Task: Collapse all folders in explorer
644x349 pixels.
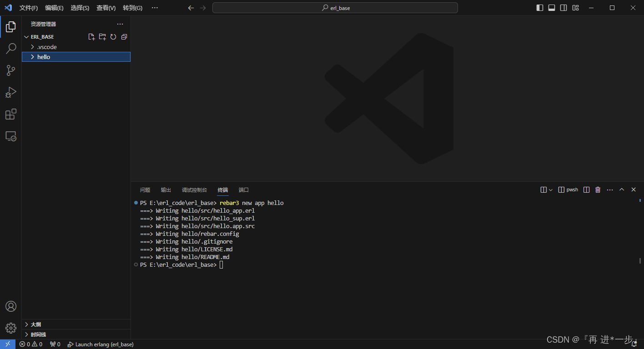Action: pos(124,37)
